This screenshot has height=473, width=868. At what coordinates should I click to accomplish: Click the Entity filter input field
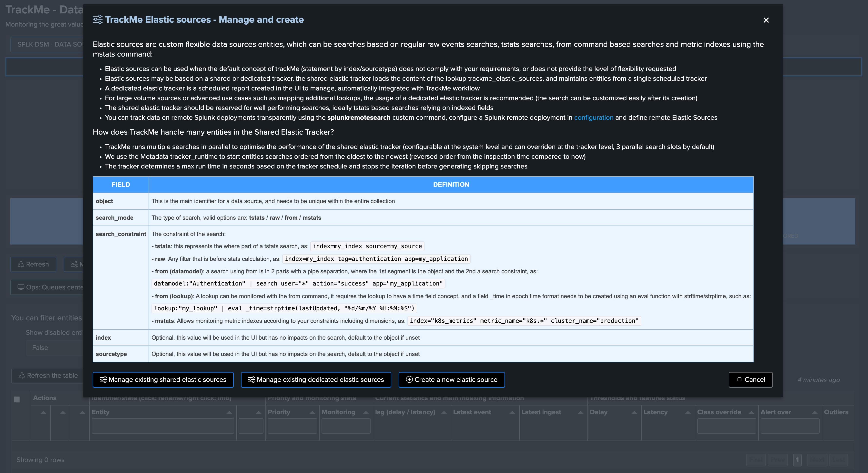[163, 426]
